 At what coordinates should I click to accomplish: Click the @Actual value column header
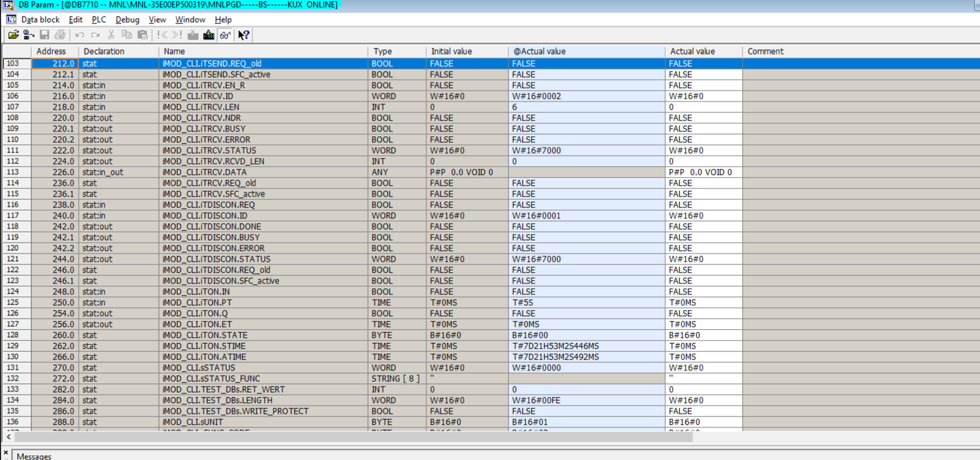click(539, 51)
